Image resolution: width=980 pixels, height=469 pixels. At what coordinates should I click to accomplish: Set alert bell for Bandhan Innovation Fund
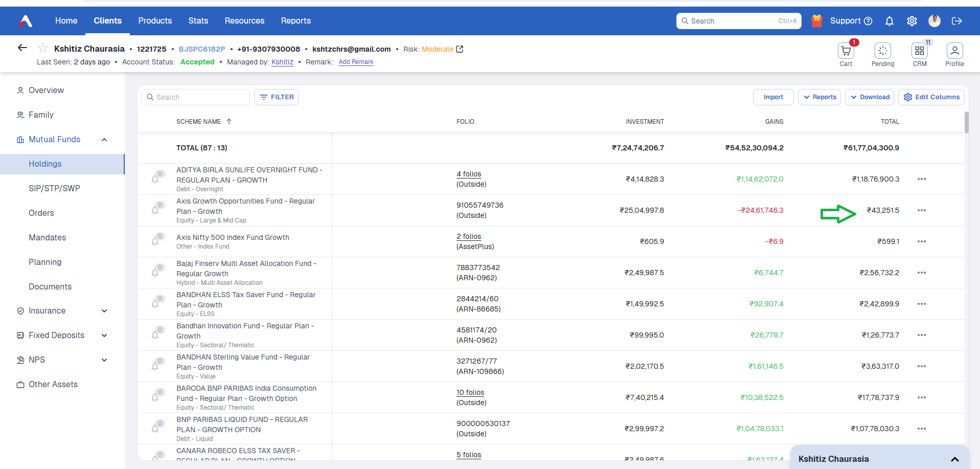(x=155, y=334)
